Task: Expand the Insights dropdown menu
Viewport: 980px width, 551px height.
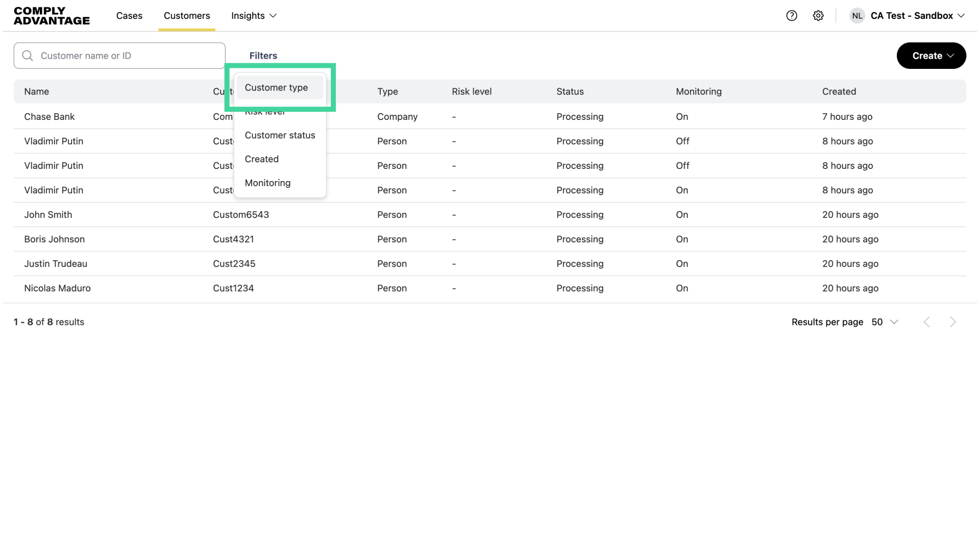Action: tap(254, 16)
